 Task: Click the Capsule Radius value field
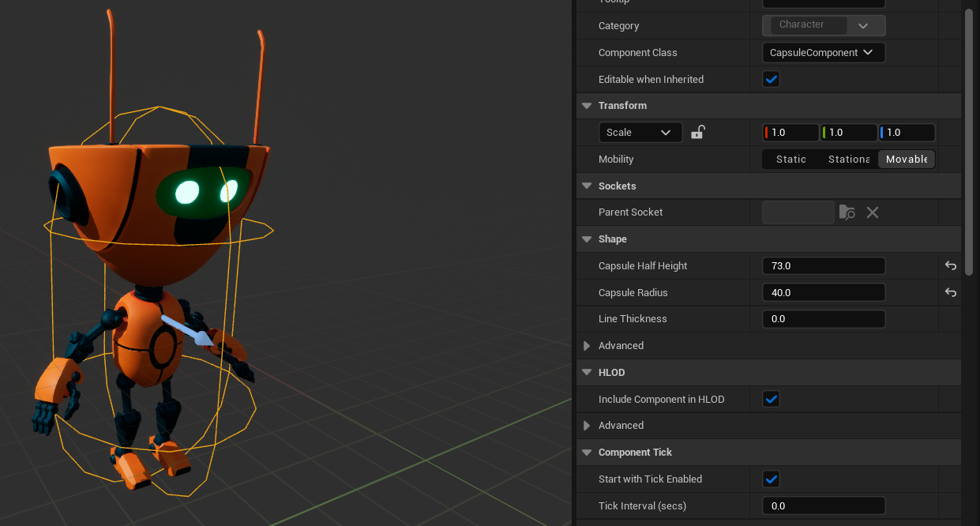(x=824, y=293)
